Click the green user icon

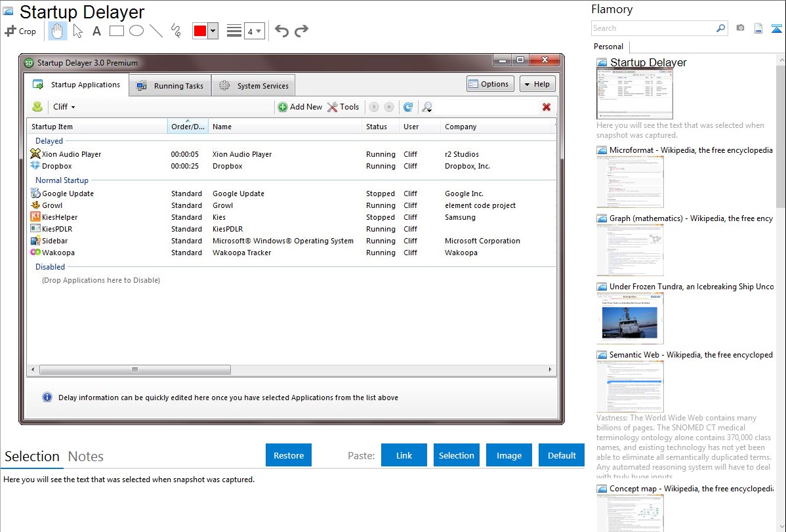[x=37, y=107]
